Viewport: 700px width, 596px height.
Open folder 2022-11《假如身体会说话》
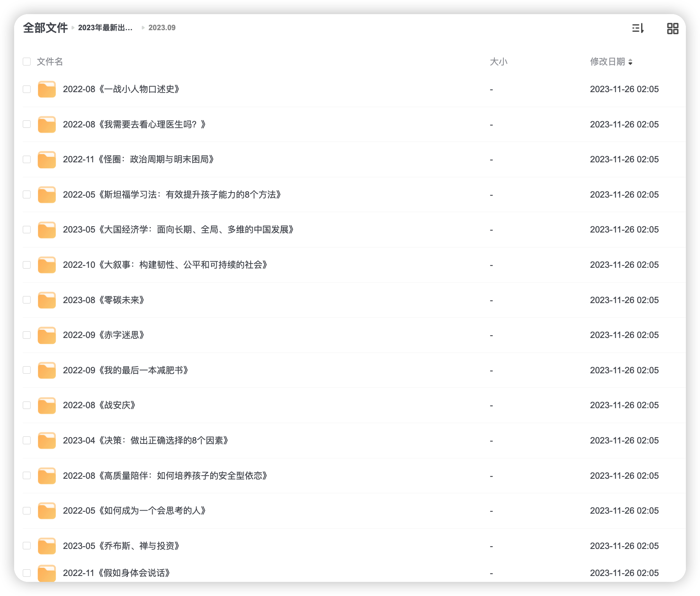(117, 573)
